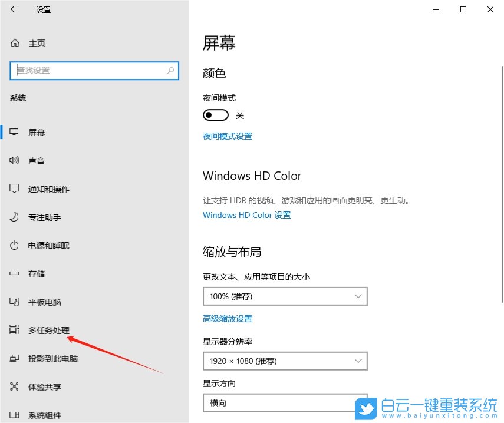The width and height of the screenshot is (504, 423).
Task: Switch to 屏幕 in the sidebar
Action: coord(37,132)
